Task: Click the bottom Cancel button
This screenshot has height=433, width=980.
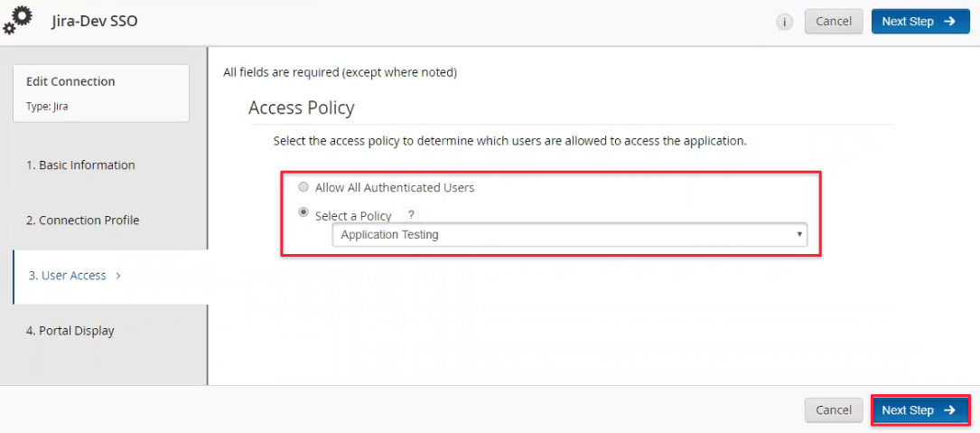Action: [834, 410]
